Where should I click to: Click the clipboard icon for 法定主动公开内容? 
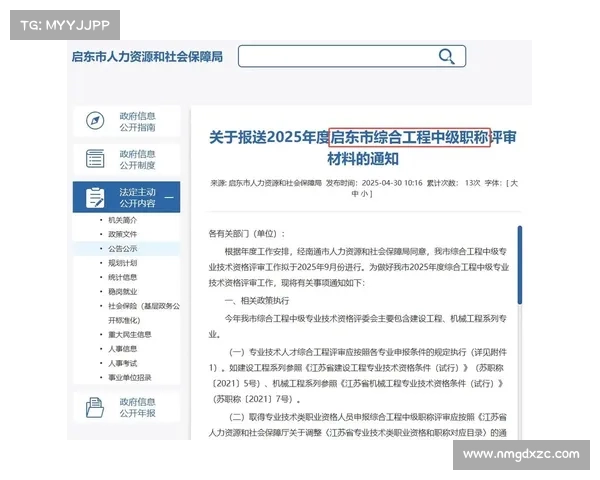click(x=96, y=197)
